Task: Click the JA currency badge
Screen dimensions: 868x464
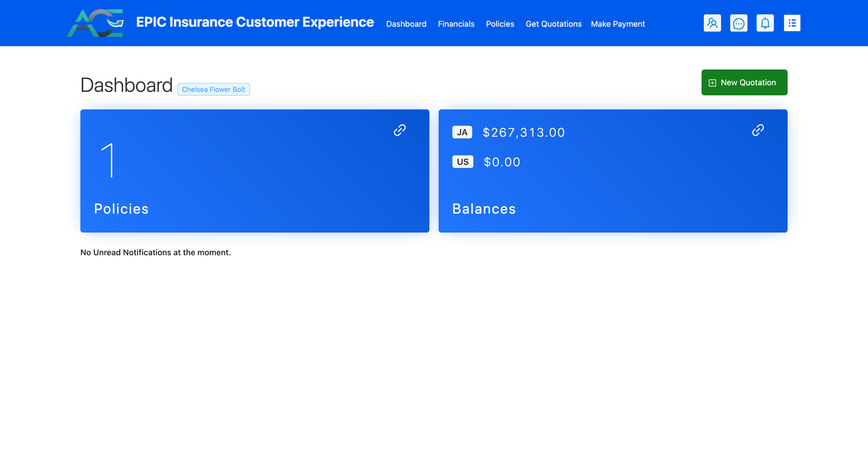Action: click(462, 132)
